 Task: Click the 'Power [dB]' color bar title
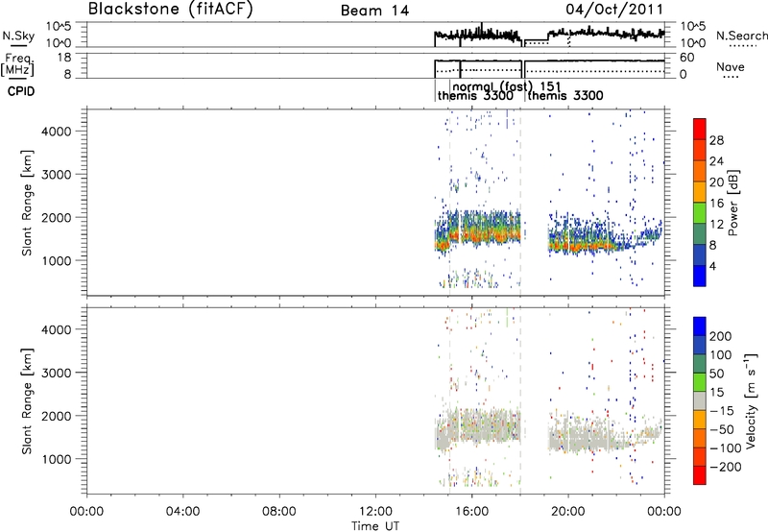point(732,203)
